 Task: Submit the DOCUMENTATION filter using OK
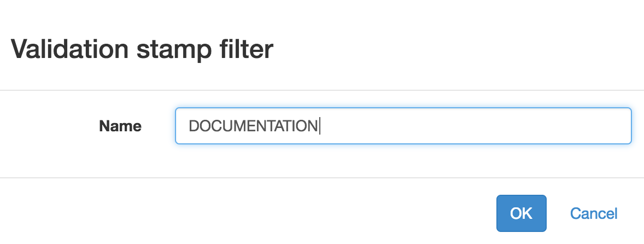point(521,213)
